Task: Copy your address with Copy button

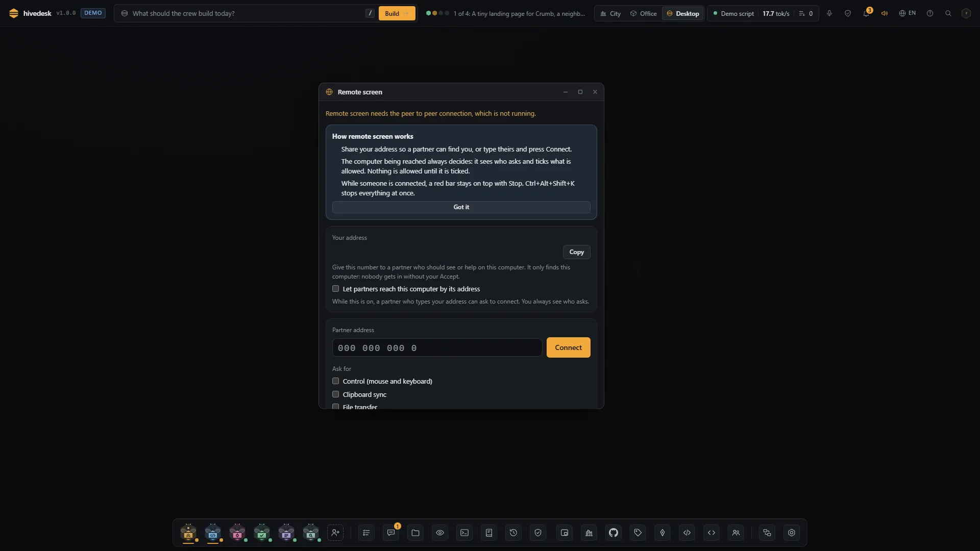Action: tap(577, 252)
